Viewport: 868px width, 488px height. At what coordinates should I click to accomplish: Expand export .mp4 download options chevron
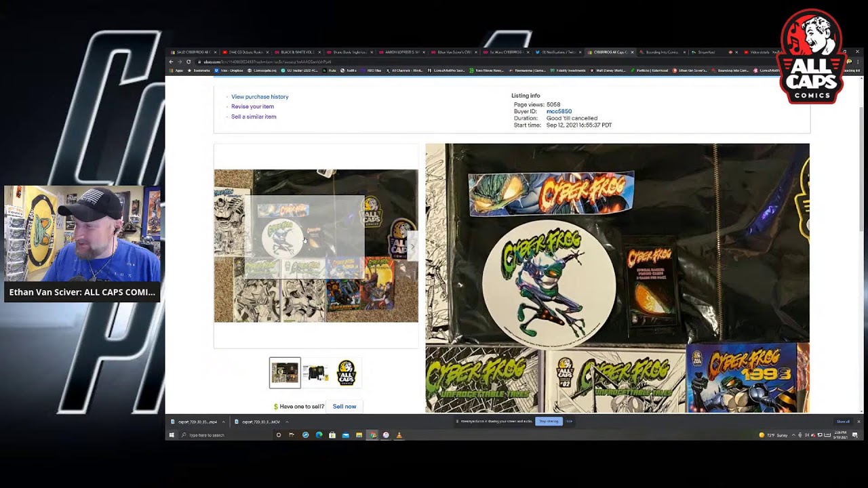[223, 422]
